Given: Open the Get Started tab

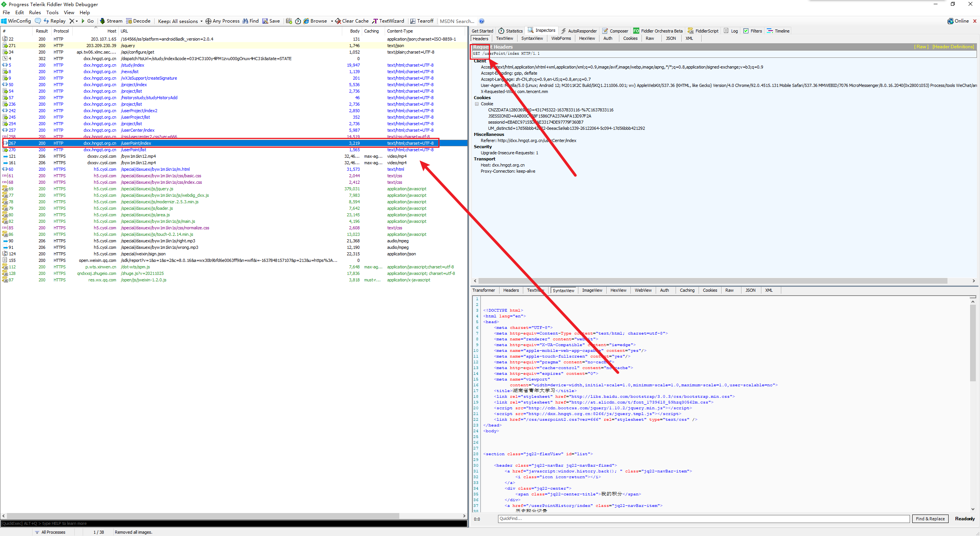Looking at the screenshot, I should [x=482, y=31].
